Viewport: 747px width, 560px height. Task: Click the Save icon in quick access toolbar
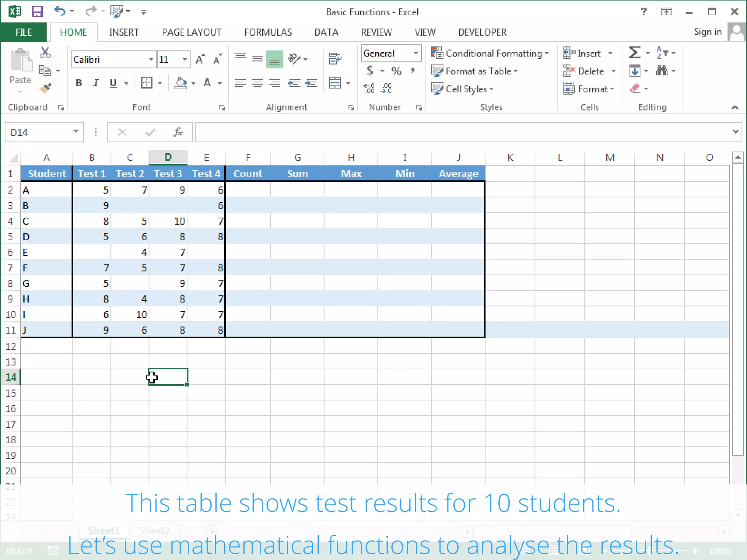37,12
